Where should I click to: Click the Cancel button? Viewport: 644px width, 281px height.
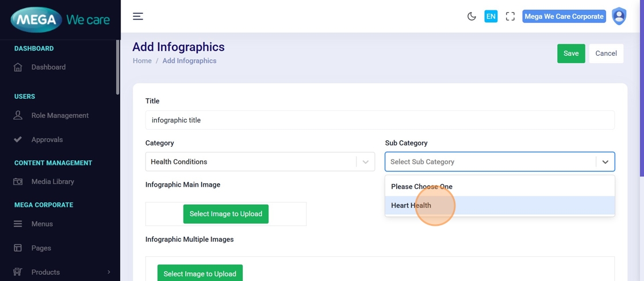606,53
